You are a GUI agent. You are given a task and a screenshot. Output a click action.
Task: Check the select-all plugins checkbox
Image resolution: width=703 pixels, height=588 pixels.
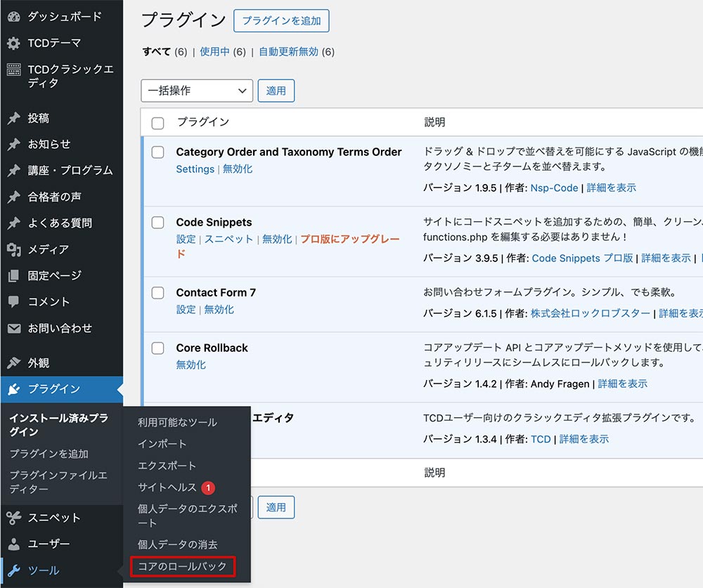(157, 122)
